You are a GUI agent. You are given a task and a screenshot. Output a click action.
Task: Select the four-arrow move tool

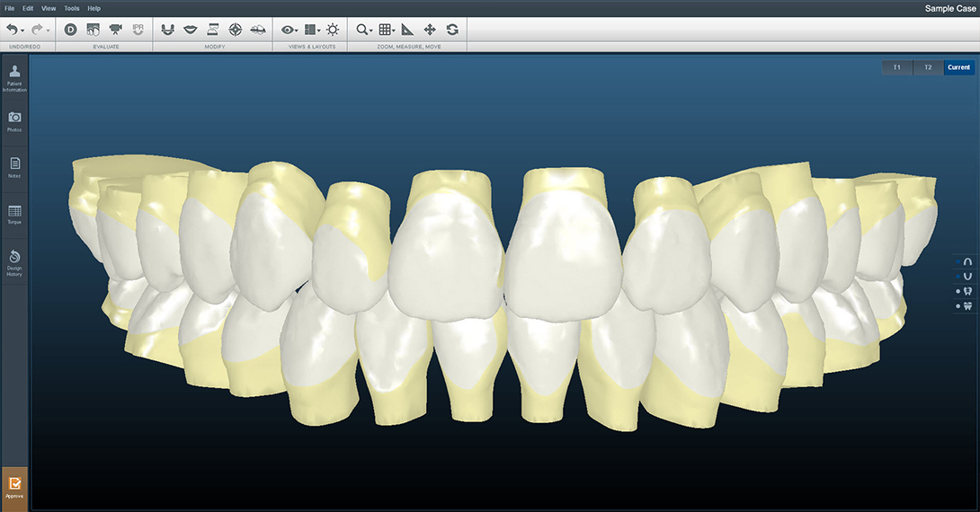click(x=430, y=30)
